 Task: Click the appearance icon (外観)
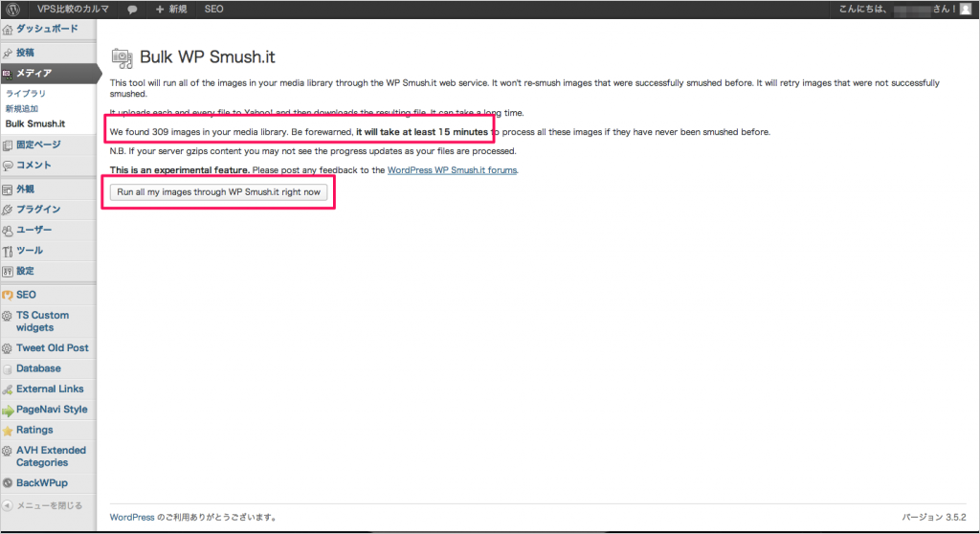click(8, 189)
